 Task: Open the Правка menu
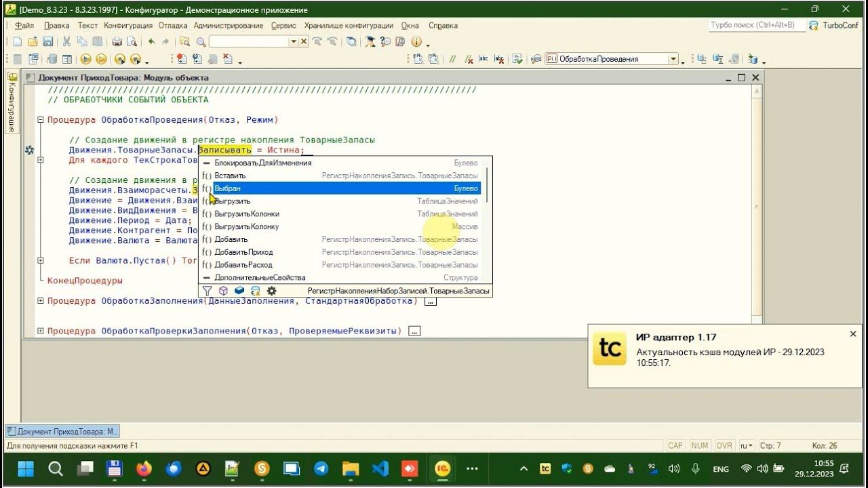click(x=56, y=25)
